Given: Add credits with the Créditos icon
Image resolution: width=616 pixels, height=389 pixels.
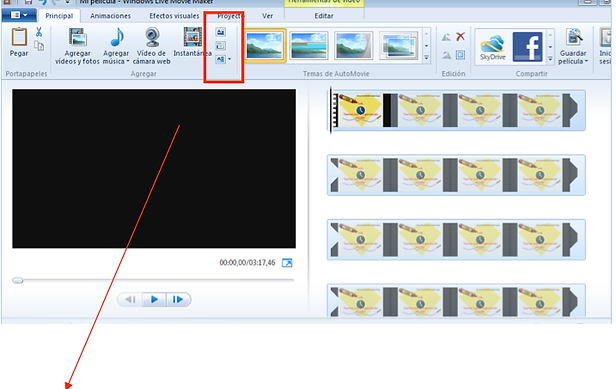Looking at the screenshot, I should coord(220,59).
